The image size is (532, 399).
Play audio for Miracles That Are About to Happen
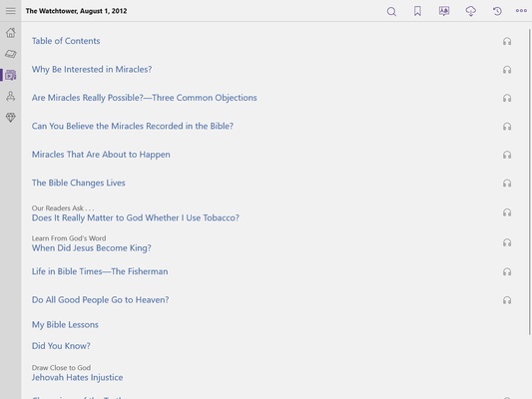pyautogui.click(x=507, y=155)
